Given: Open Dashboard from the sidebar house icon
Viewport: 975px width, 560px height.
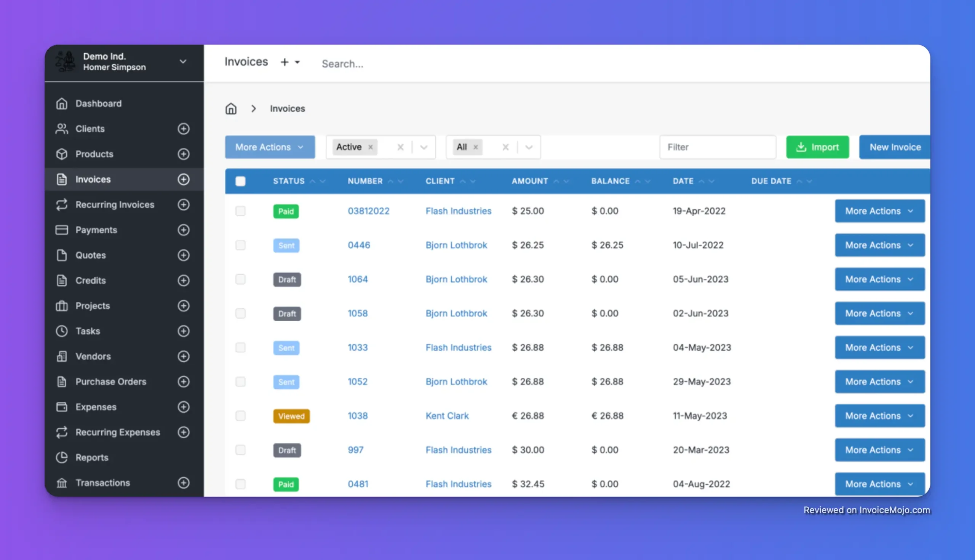Looking at the screenshot, I should coord(62,104).
